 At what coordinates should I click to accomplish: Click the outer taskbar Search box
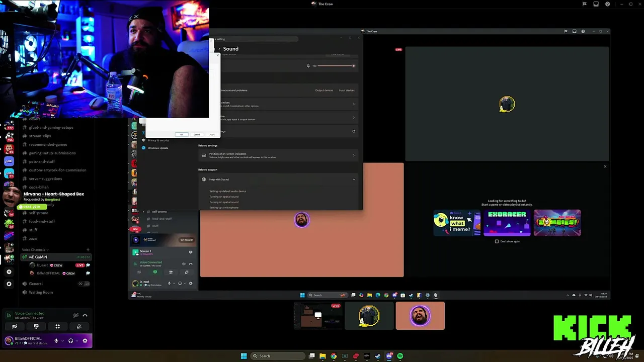278,356
